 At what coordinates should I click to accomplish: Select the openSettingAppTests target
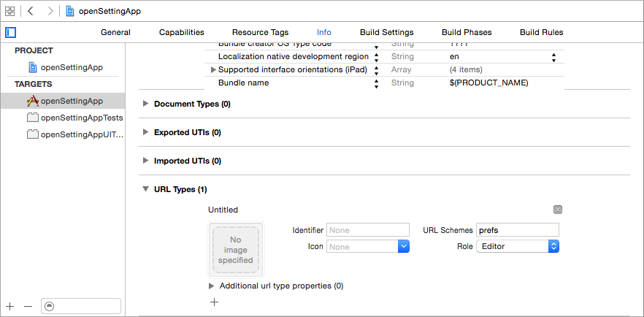coord(80,118)
